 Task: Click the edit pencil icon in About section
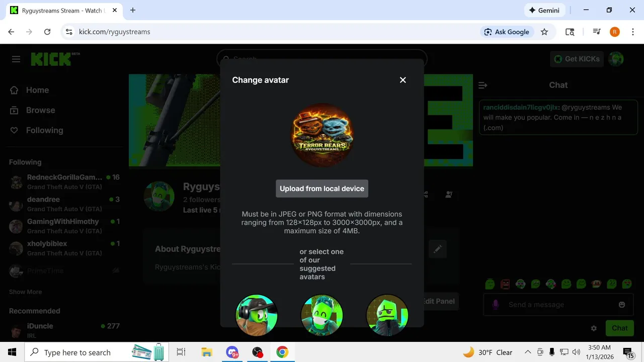437,248
